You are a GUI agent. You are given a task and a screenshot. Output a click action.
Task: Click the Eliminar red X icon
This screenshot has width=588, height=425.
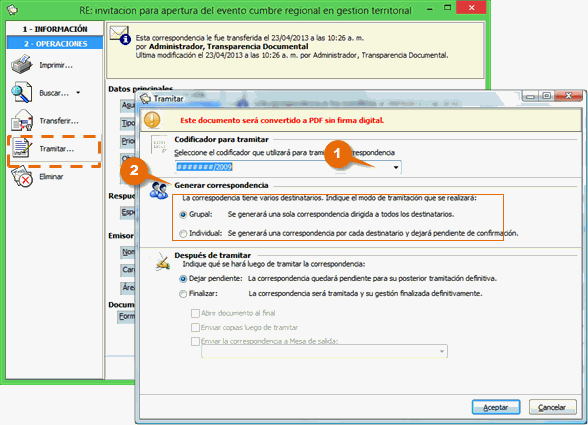pos(22,176)
